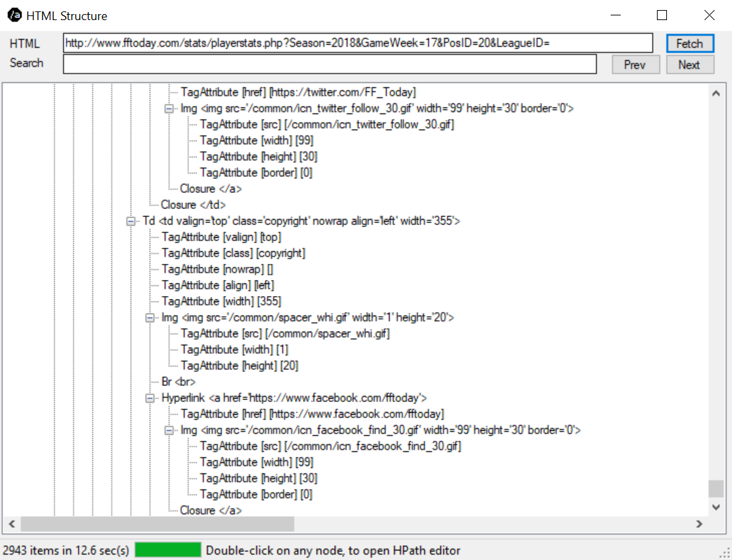Viewport: 732px width, 560px height.
Task: Select TagAttribute [align] [left]
Action: click(x=218, y=285)
